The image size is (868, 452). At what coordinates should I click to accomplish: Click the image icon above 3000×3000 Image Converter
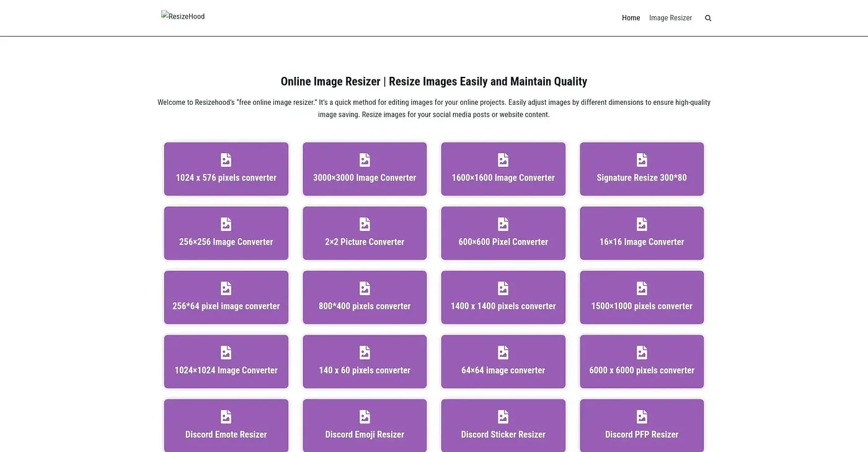click(x=365, y=160)
